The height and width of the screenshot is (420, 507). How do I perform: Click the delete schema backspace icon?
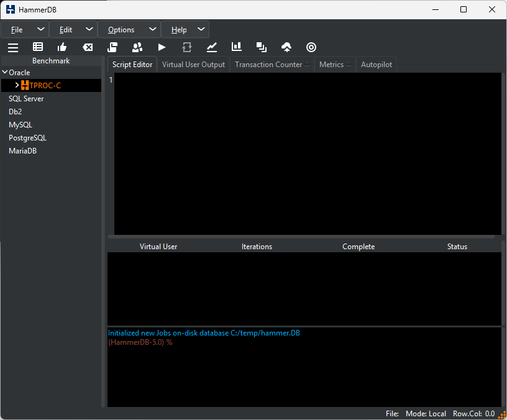pos(88,47)
